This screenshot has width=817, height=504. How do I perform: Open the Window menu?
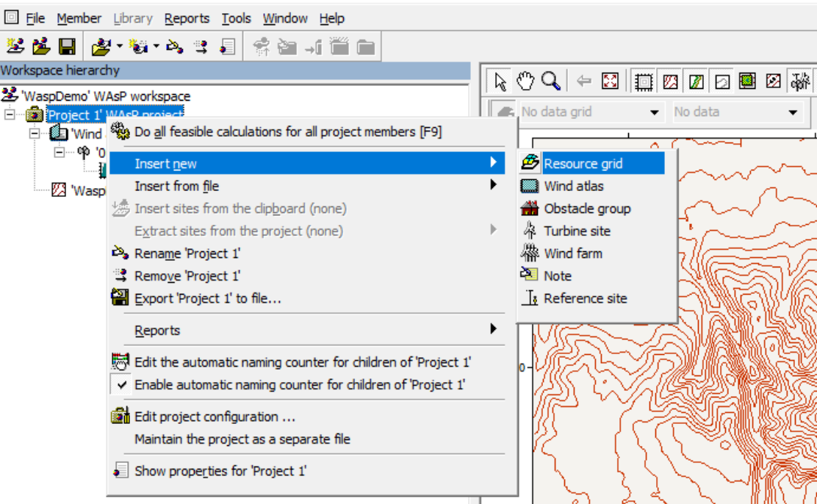click(x=285, y=18)
